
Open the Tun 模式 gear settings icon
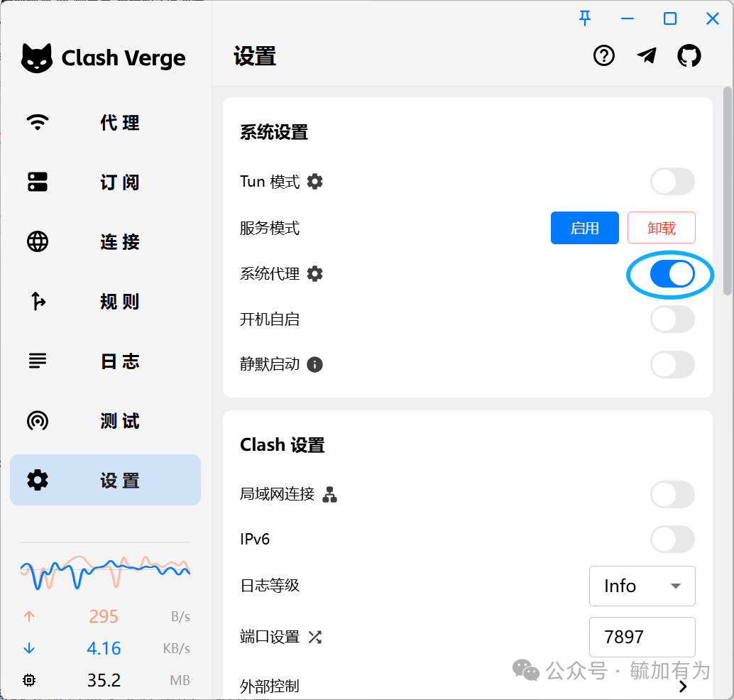[314, 181]
